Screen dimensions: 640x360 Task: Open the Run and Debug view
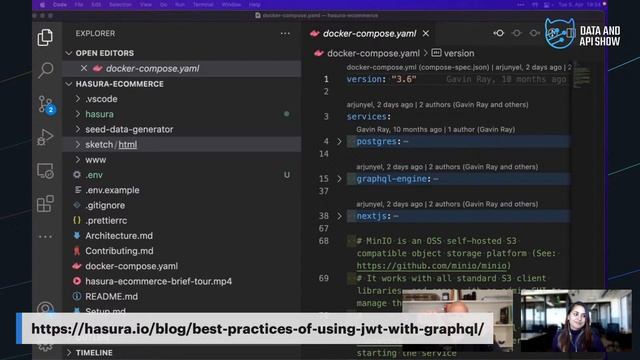pos(45,138)
